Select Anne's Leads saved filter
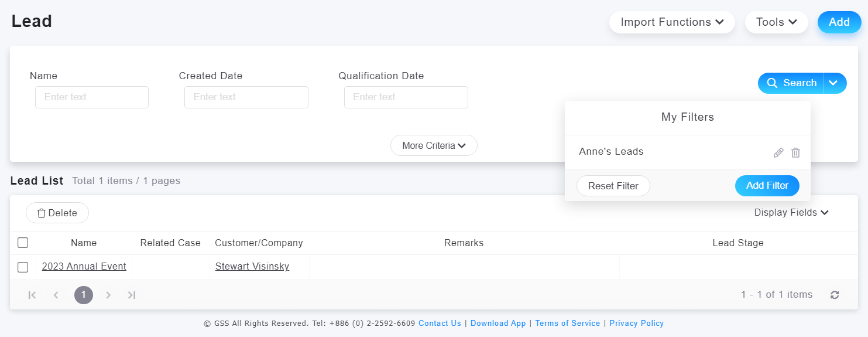 [x=611, y=151]
